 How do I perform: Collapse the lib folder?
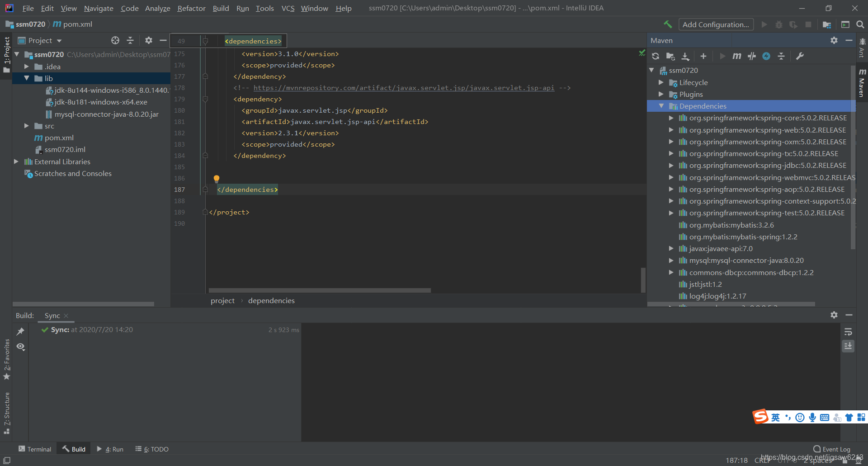click(27, 78)
